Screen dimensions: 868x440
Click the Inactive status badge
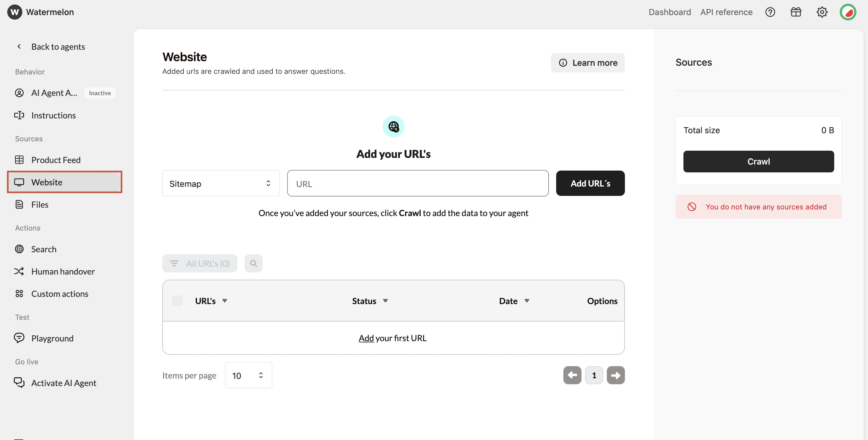click(100, 93)
